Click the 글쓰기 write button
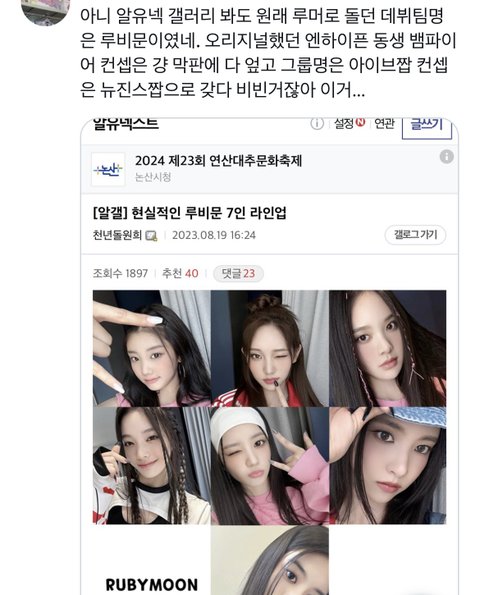The image size is (480, 595). coord(427,128)
